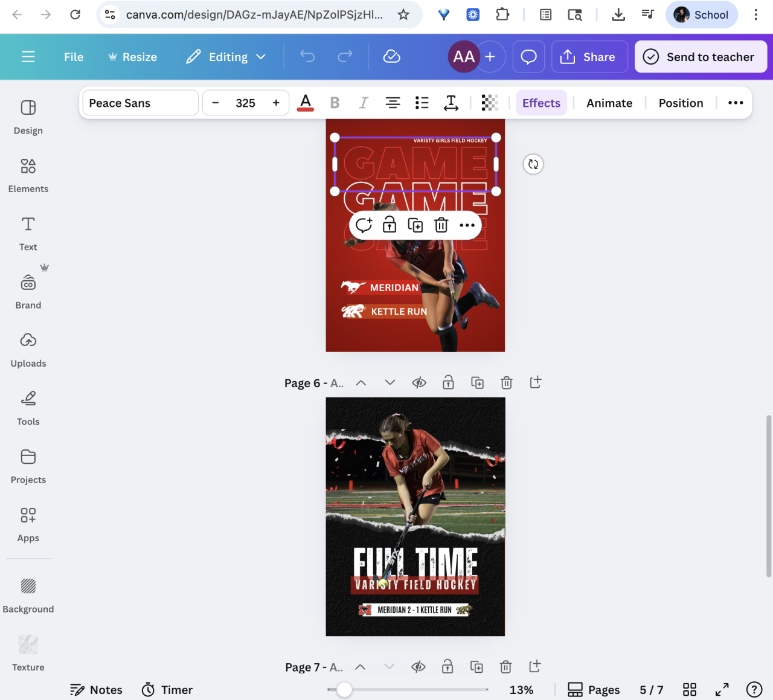Lock Page 7

(x=447, y=667)
